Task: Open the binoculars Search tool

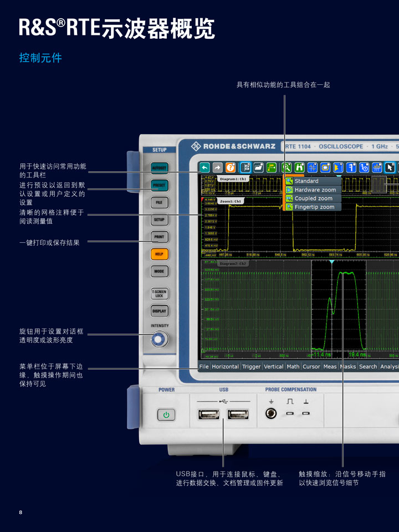Action: [299, 167]
